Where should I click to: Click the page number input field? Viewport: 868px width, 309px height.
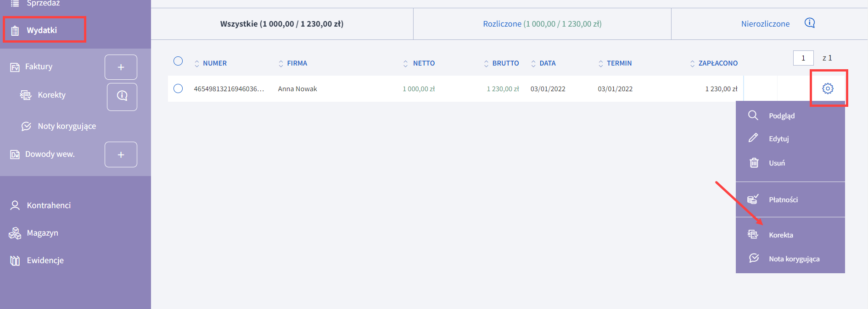[803, 58]
